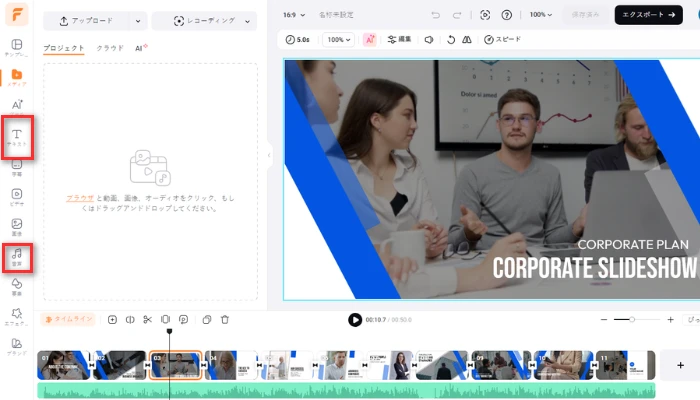Click the scissors split icon in timeline toolbar
This screenshot has width=700, height=400.
[147, 320]
